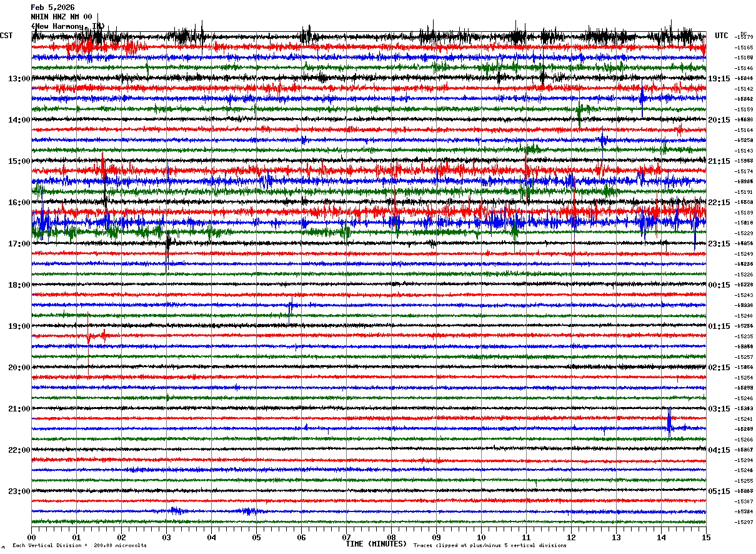
Task: Click minute tick label 10 on x-axis
Action: 481,537
